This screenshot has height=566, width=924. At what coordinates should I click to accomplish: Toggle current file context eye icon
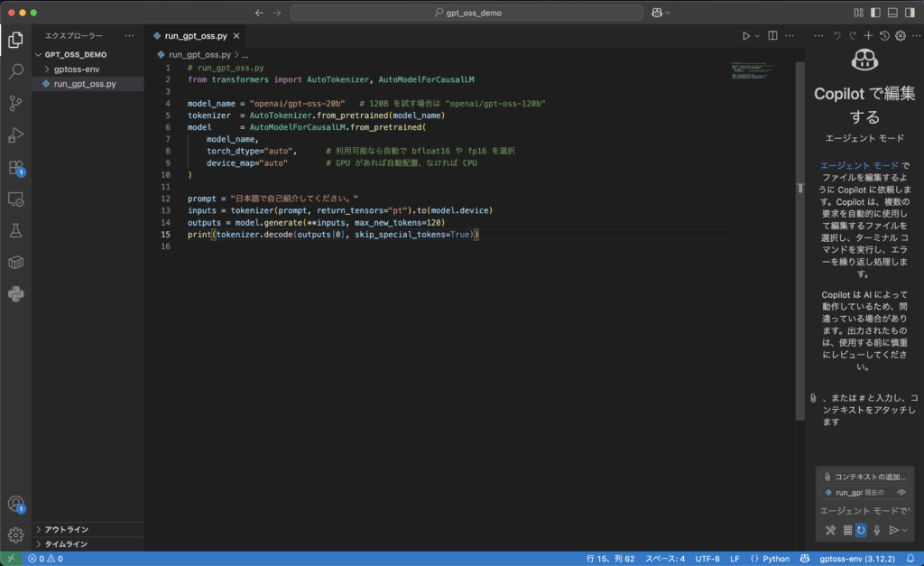[901, 493]
